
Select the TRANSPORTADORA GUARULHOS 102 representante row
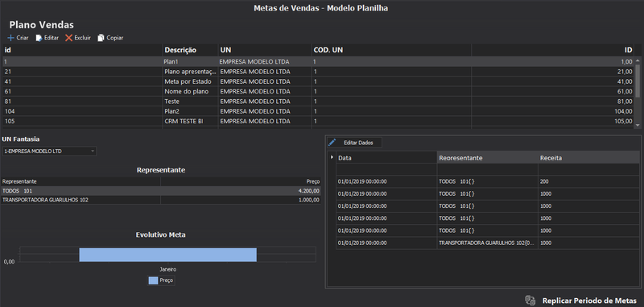(161, 200)
